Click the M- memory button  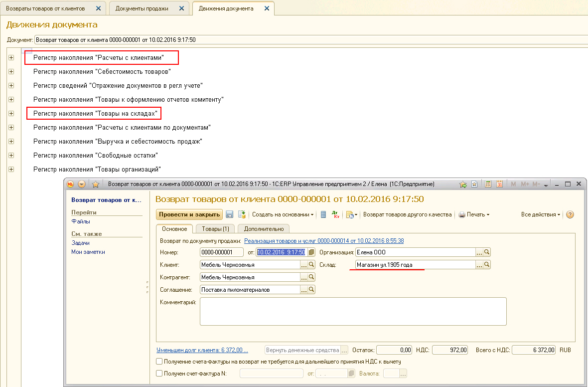536,185
